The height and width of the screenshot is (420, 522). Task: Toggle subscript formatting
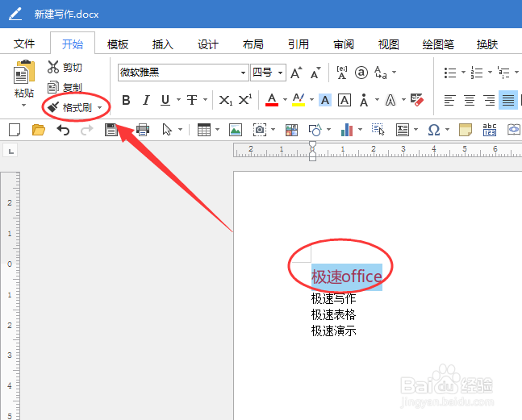(225, 100)
